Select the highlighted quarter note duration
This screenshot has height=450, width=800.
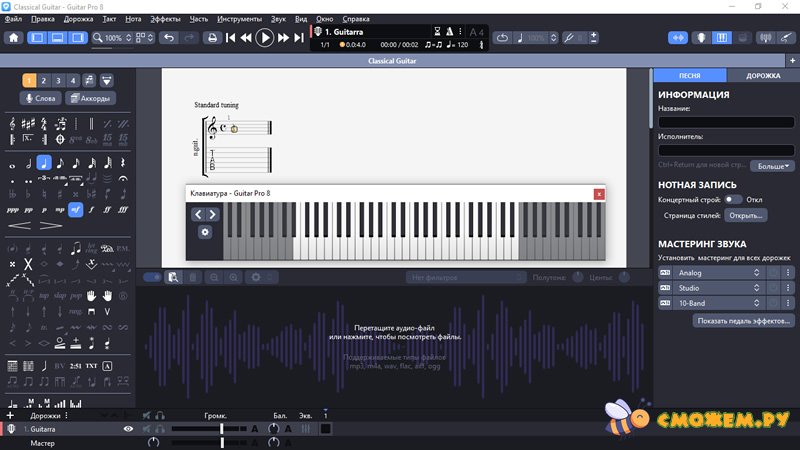(x=45, y=163)
